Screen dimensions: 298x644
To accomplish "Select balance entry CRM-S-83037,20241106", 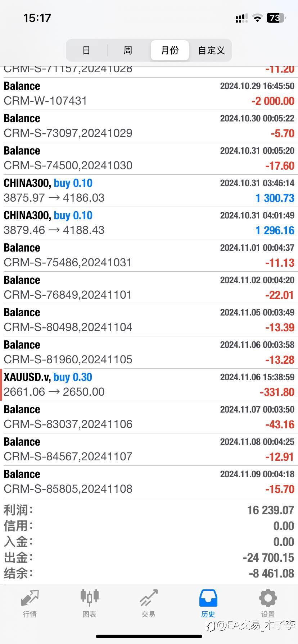I will (149, 417).
